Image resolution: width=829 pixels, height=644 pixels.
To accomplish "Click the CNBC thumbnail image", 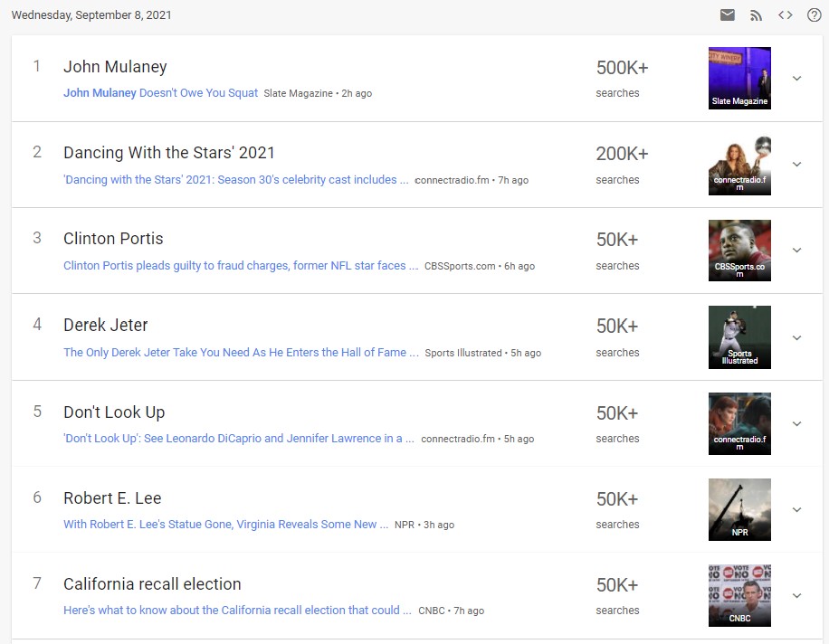I will point(739,595).
